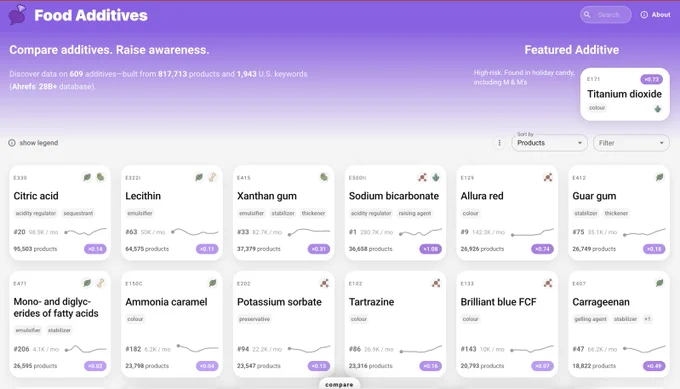Image resolution: width=680 pixels, height=389 pixels.
Task: Open the Xanthan gum additive title
Action: coord(267,196)
